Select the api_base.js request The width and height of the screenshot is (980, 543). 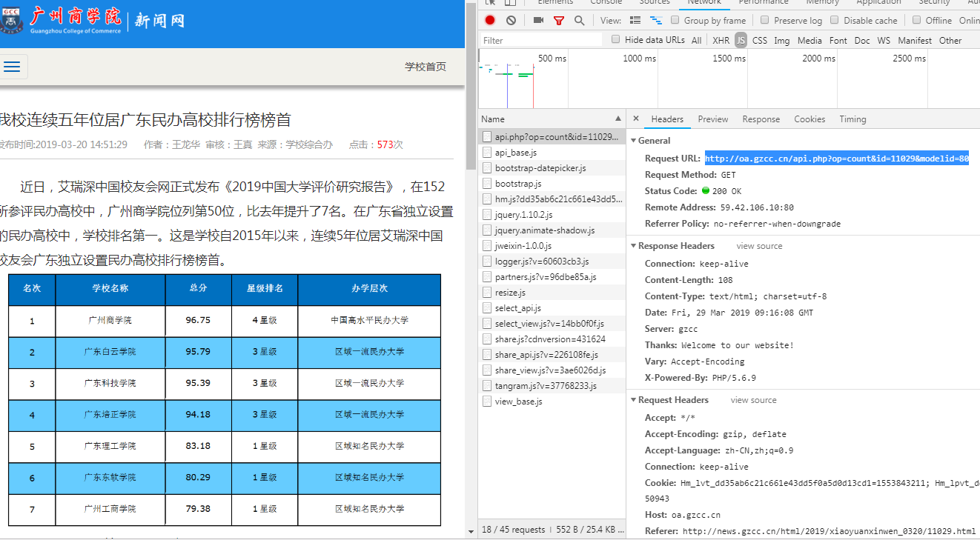pos(552,153)
